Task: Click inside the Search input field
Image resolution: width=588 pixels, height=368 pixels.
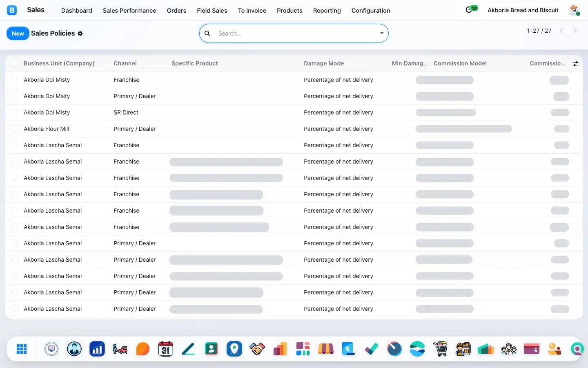Action: 296,34
